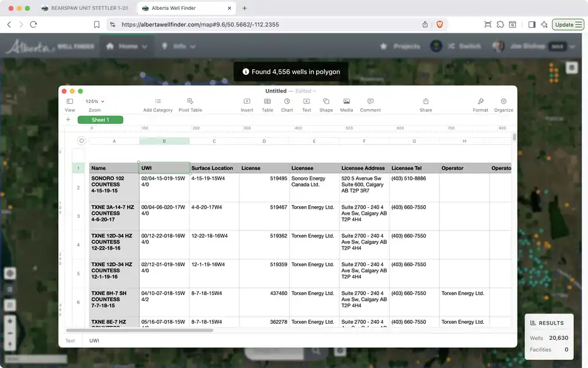Add a new sheet with plus button

pyautogui.click(x=68, y=120)
